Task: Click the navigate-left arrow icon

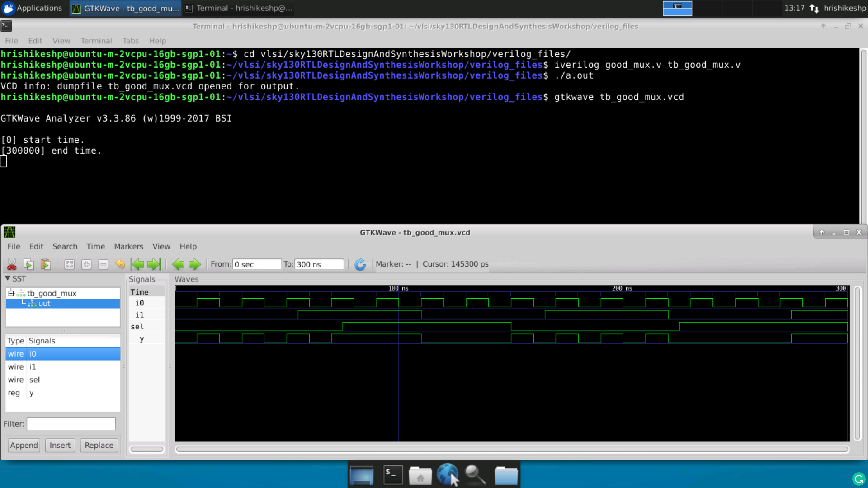Action: (178, 264)
